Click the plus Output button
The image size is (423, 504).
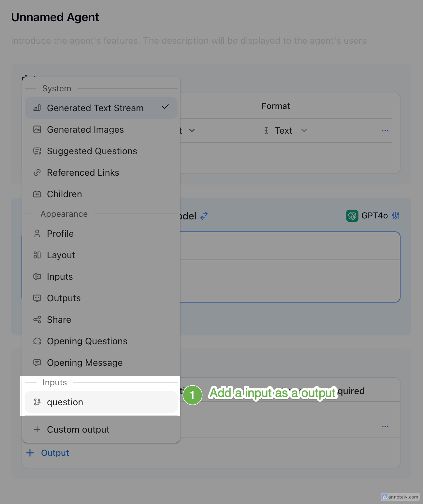click(48, 453)
